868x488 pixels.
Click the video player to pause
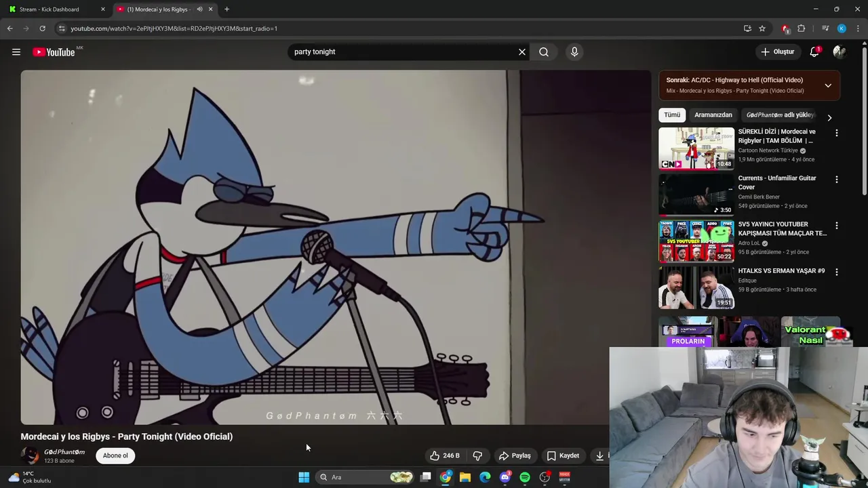[336, 247]
